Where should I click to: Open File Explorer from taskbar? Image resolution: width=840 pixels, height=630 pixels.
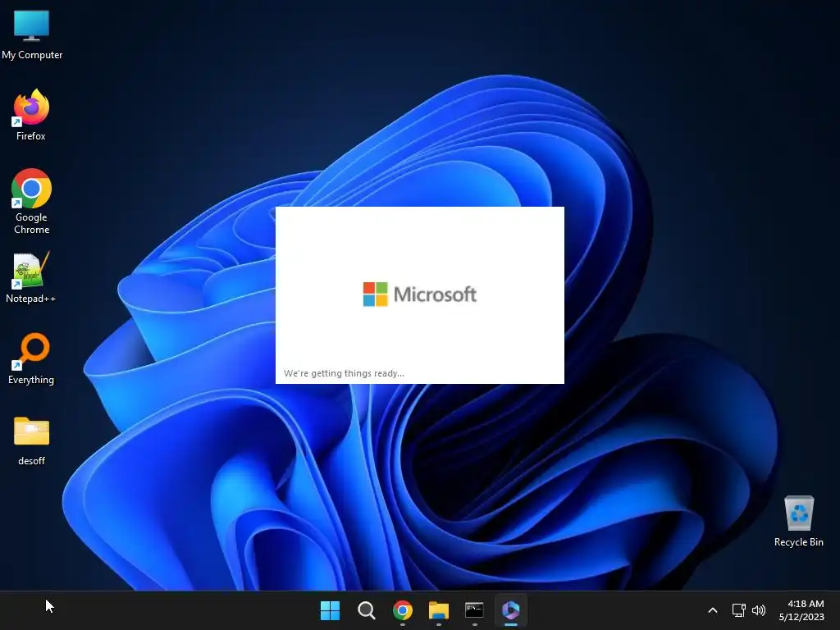(438, 610)
